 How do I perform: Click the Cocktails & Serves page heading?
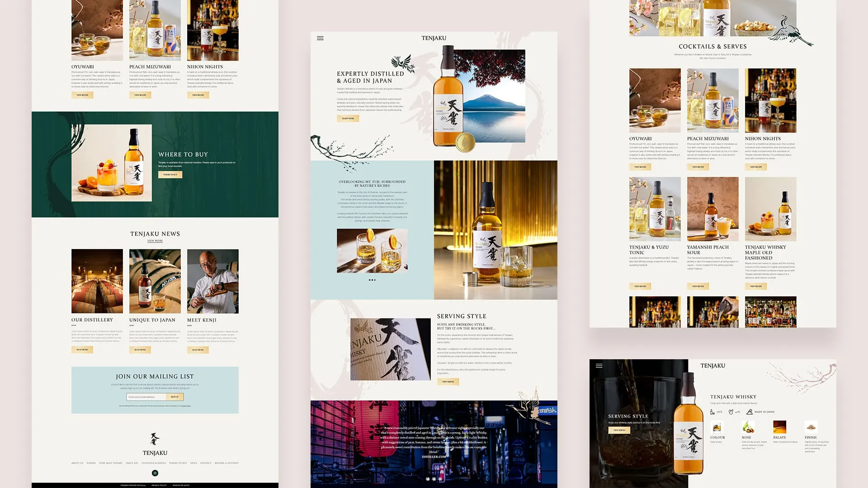(x=713, y=47)
